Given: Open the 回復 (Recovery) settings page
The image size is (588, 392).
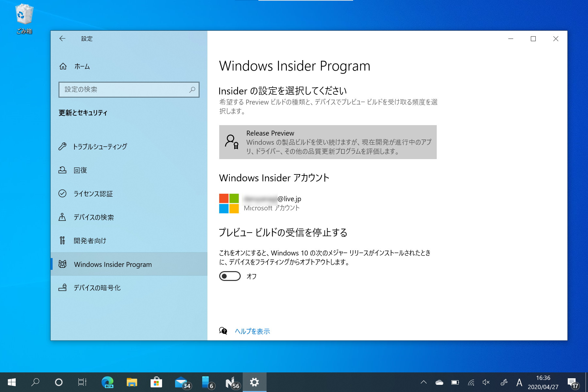Looking at the screenshot, I should [80, 170].
